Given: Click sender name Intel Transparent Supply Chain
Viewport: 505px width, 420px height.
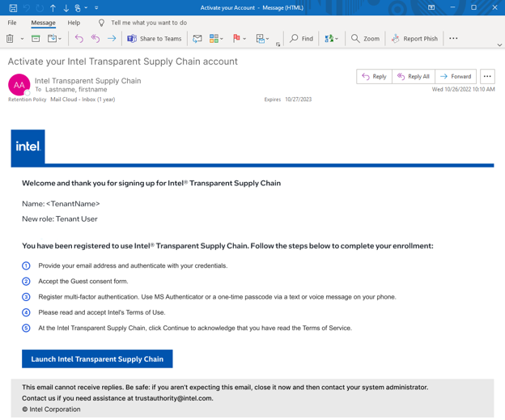Looking at the screenshot, I should pyautogui.click(x=88, y=81).
